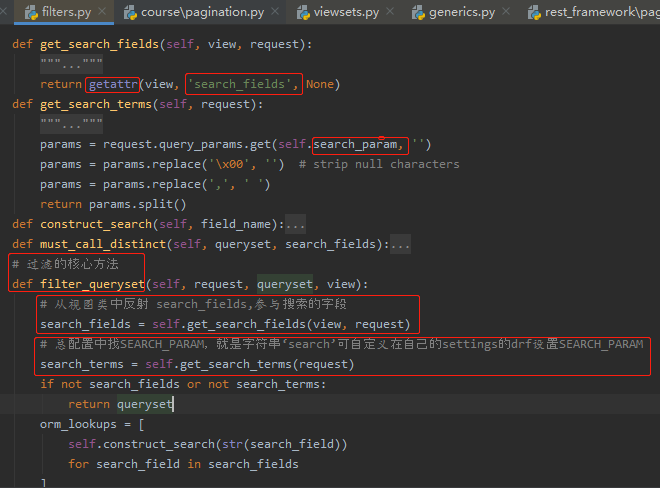This screenshot has height=488, width=660.
Task: Click the Python file icon on viewsets.py tab
Action: click(303, 13)
